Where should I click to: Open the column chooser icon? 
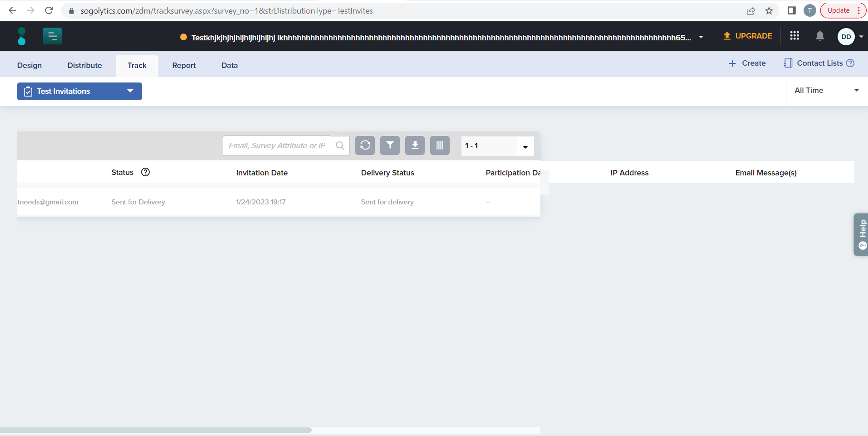[440, 145]
